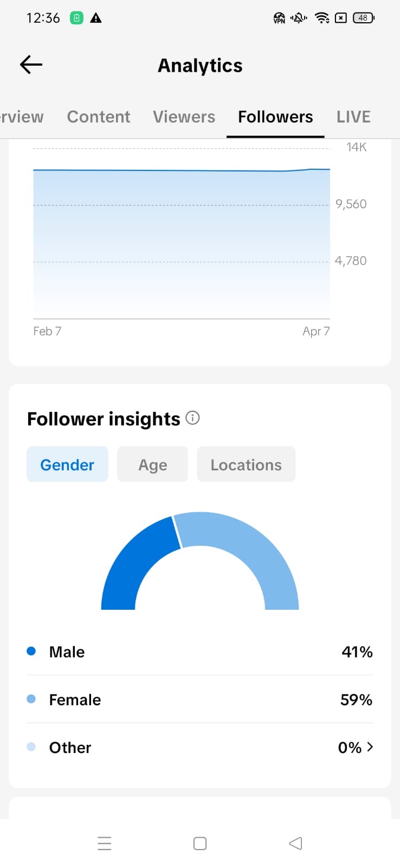Switch insights to Age
This screenshot has height=868, width=400.
(x=152, y=464)
